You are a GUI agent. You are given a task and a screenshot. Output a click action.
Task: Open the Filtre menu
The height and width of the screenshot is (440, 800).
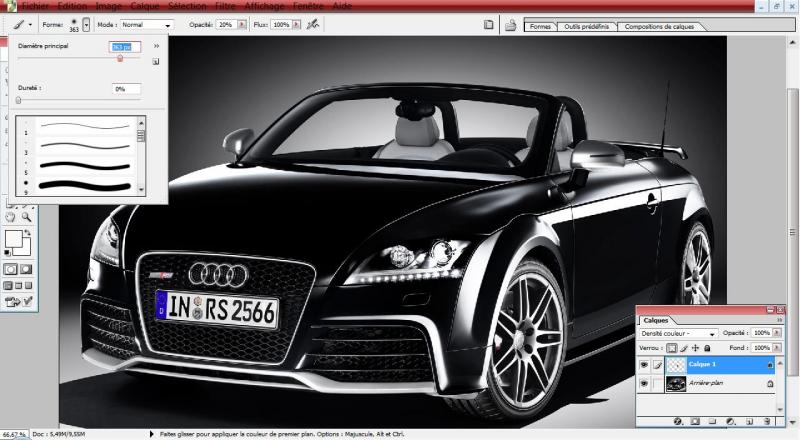pos(225,6)
